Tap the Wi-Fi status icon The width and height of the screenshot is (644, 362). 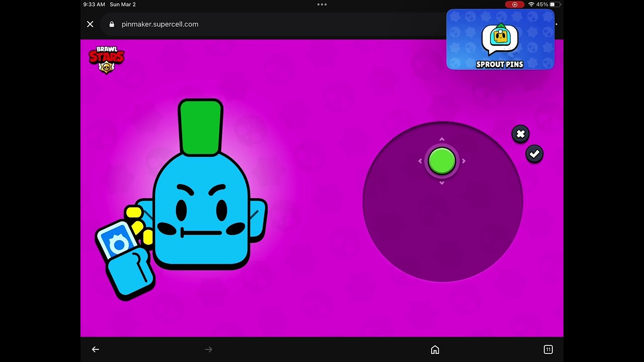[x=531, y=5]
